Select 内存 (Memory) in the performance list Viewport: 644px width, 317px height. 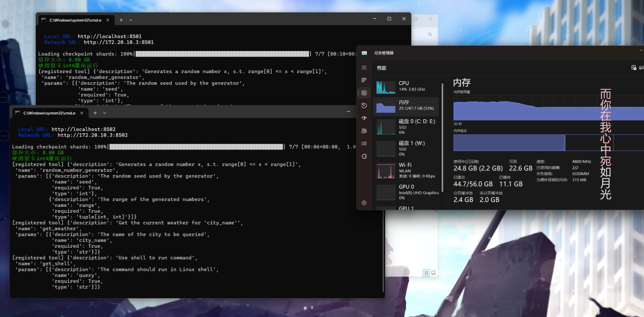coord(407,106)
